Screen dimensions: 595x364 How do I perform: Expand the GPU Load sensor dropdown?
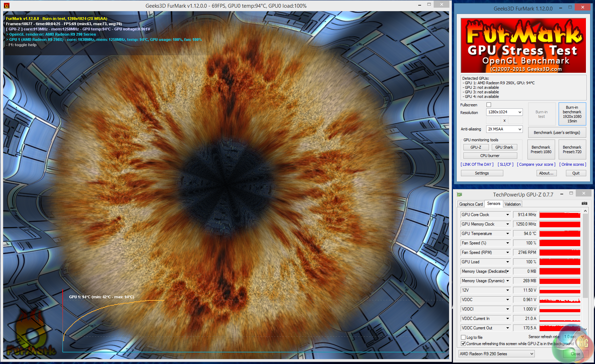(507, 262)
